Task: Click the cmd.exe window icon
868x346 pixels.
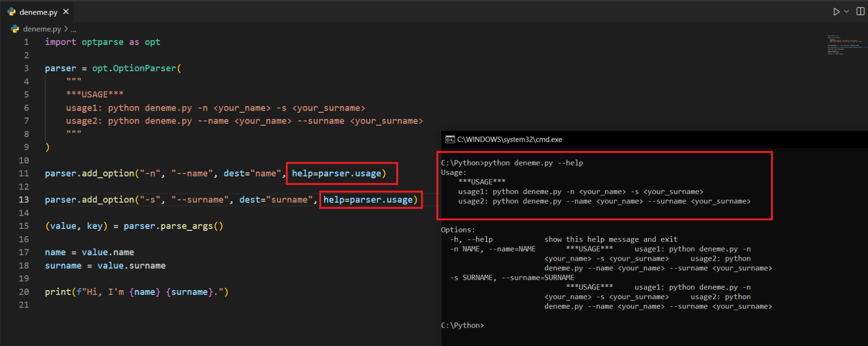Action: (x=450, y=140)
